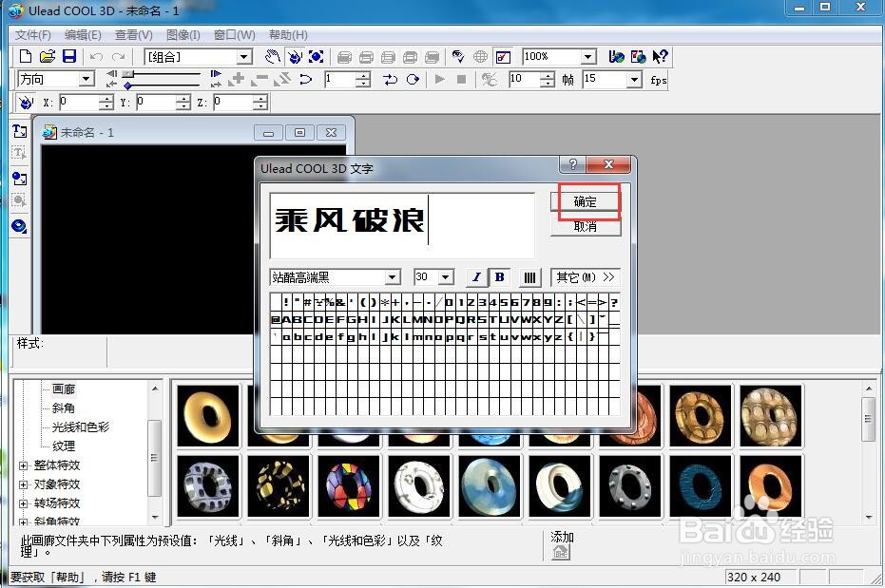Select the 斜角 tree item

coord(63,408)
